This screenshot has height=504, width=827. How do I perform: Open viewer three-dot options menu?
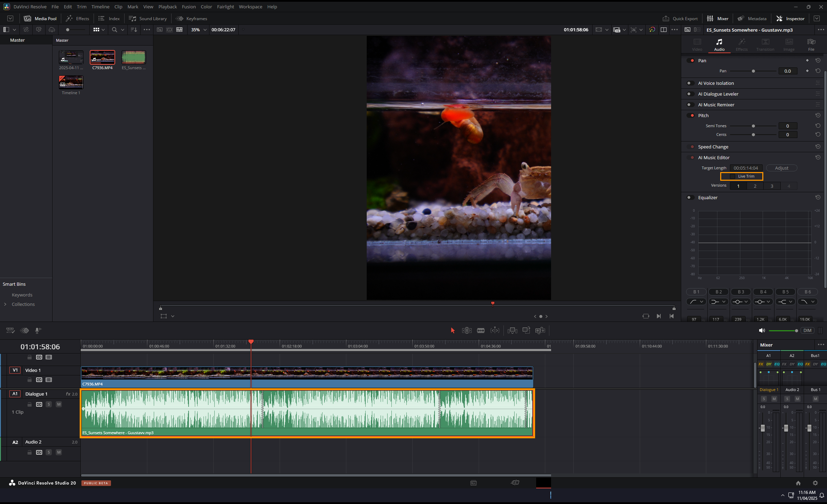click(675, 30)
